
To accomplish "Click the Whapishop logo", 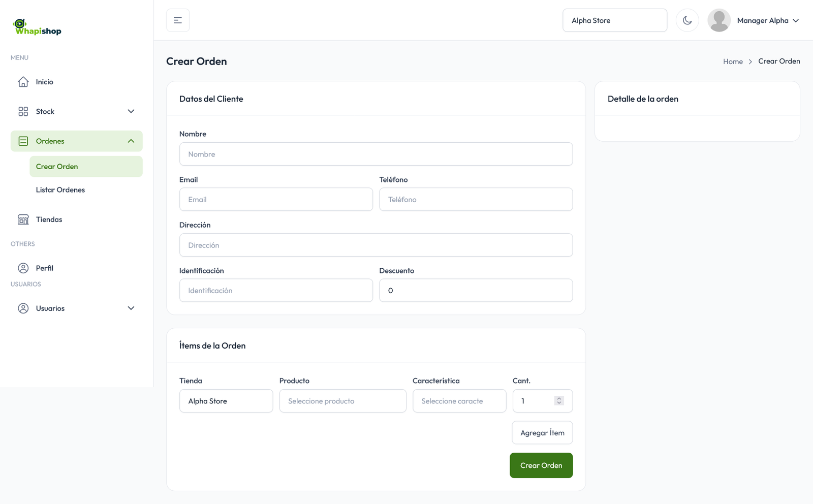I will coord(37,27).
